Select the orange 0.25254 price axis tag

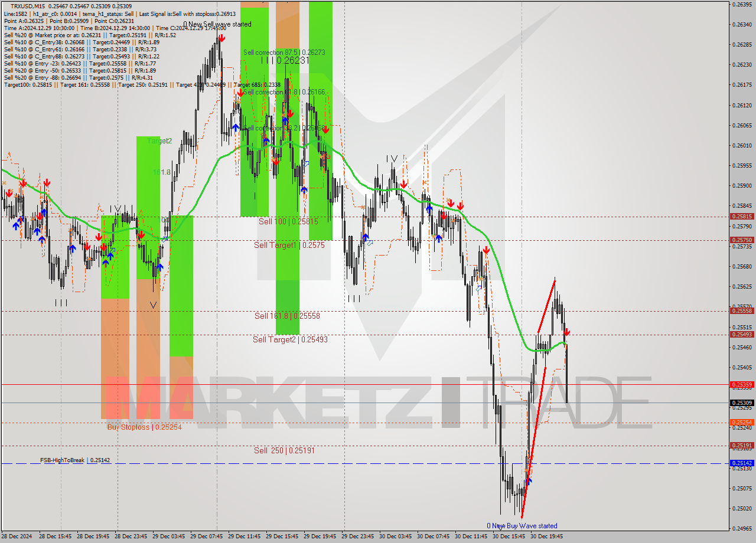coord(742,423)
